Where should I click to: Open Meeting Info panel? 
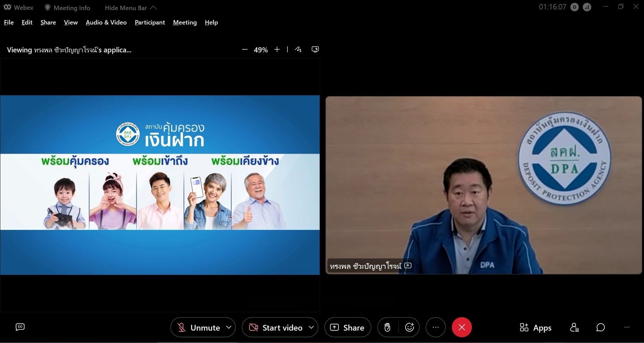(x=67, y=8)
